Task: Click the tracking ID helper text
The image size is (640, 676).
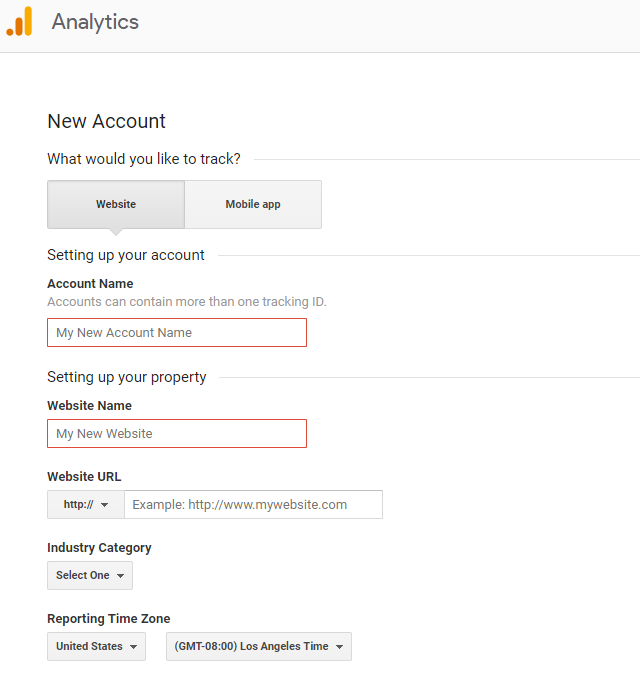Action: (187, 302)
